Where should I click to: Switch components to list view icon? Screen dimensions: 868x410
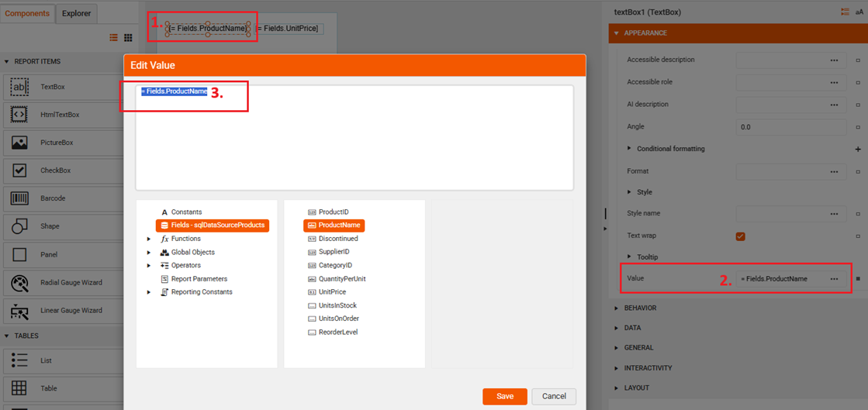tap(113, 38)
